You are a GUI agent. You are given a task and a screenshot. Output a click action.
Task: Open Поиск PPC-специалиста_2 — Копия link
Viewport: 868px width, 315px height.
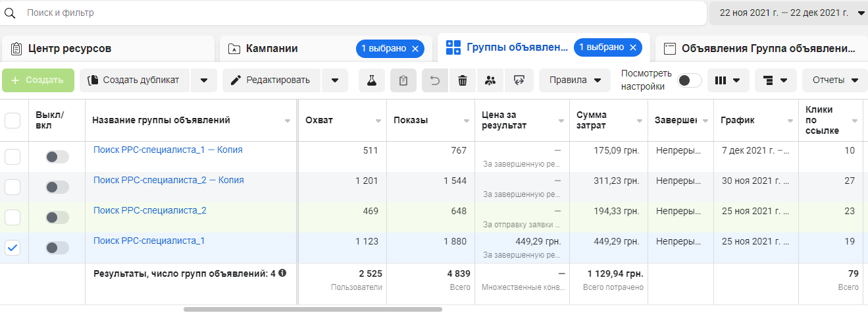click(x=168, y=180)
